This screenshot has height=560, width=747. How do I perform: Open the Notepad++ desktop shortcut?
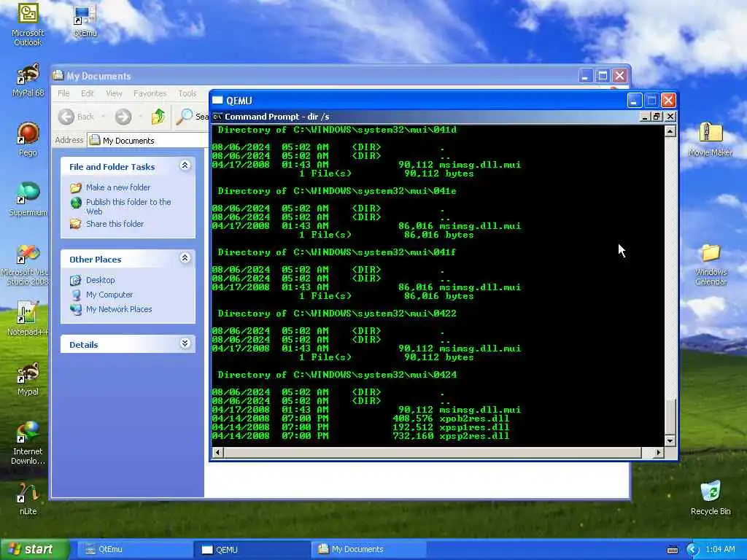pyautogui.click(x=28, y=318)
